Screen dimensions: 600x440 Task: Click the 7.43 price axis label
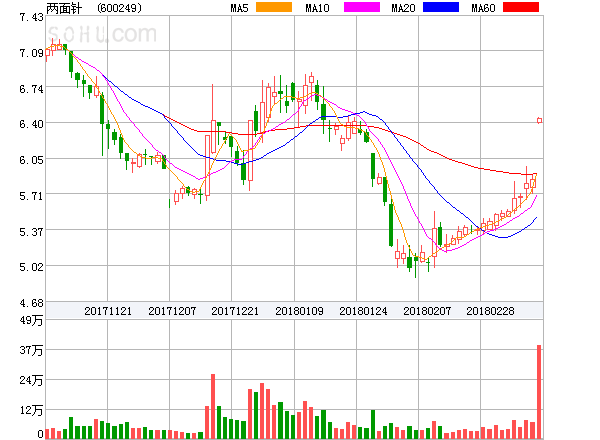(31, 17)
